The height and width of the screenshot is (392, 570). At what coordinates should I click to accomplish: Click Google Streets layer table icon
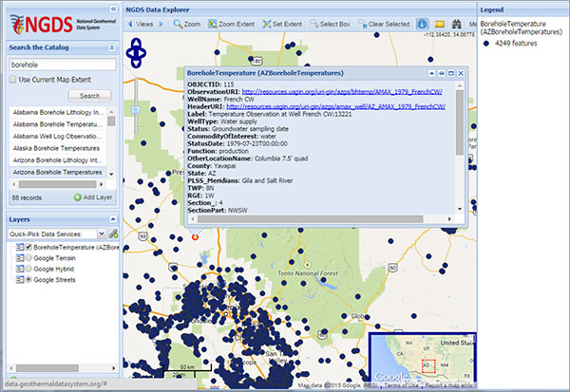(x=20, y=280)
